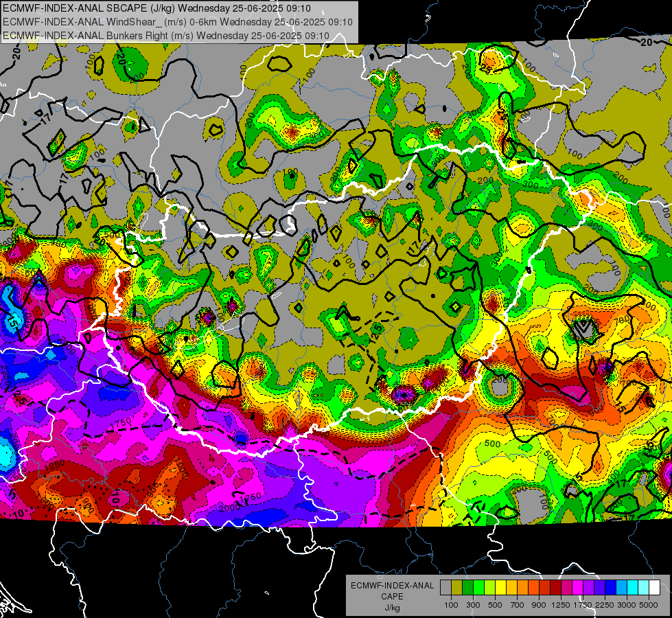Click the '2250' legend tick label

605,605
